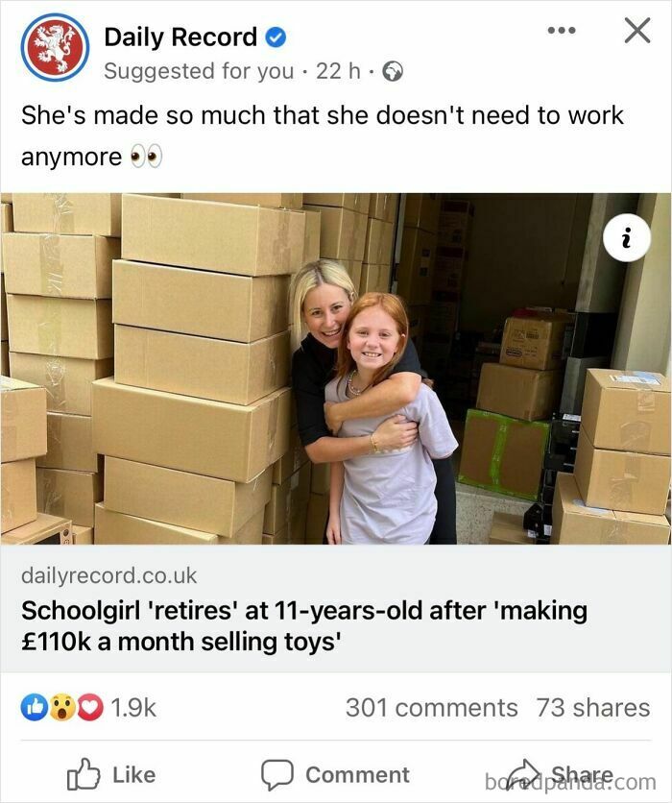Viewport: 672px width, 803px height.
Task: Dismiss the suggested post with the X
Action: [x=636, y=31]
